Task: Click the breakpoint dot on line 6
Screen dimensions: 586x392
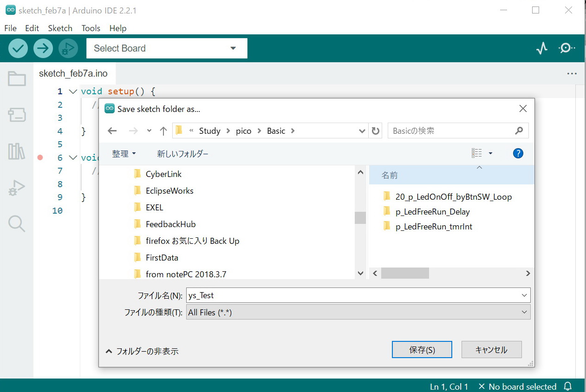Action: pyautogui.click(x=40, y=157)
